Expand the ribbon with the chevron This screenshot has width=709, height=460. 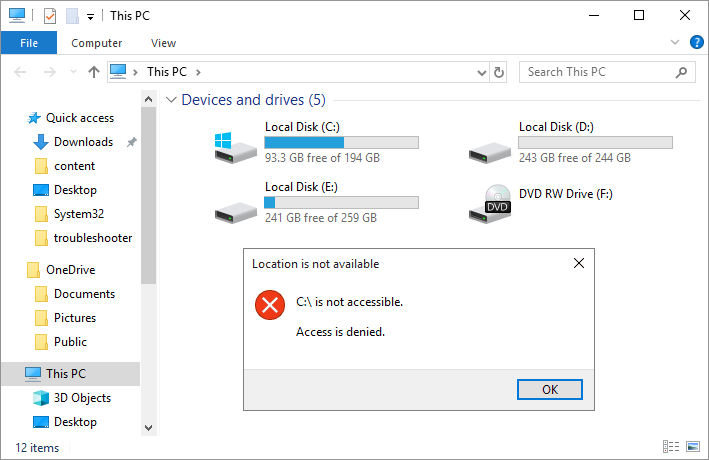click(675, 42)
